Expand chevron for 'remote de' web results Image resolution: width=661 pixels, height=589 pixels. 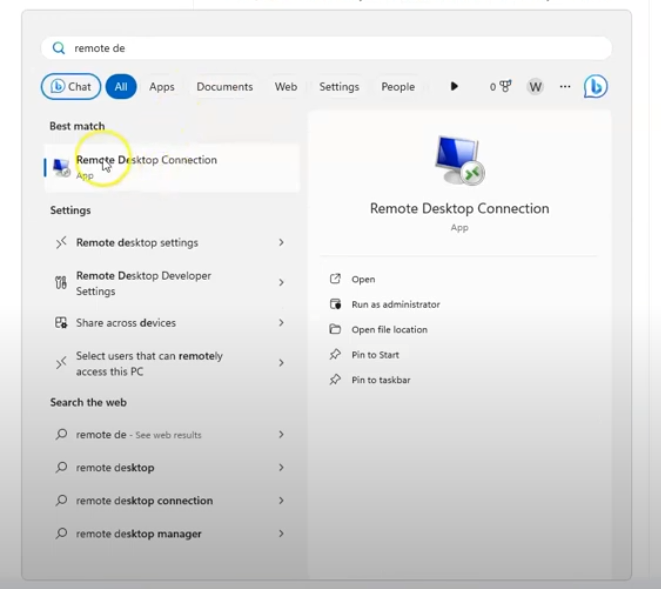point(281,434)
